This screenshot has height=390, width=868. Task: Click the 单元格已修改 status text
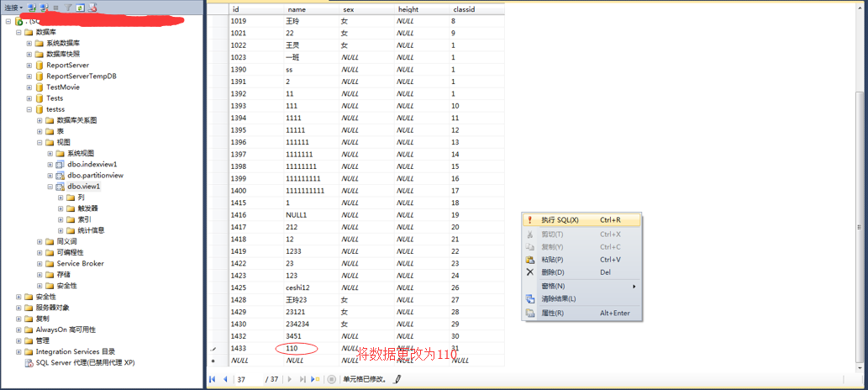(366, 379)
